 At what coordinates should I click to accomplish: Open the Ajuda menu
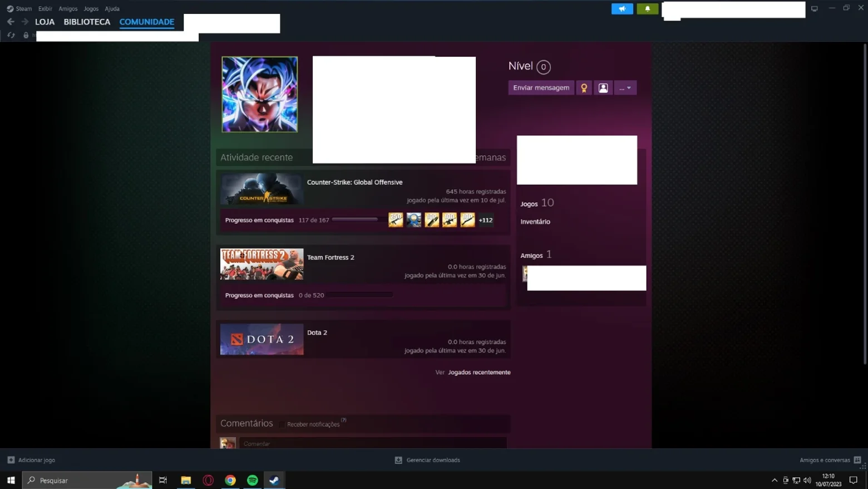point(112,9)
